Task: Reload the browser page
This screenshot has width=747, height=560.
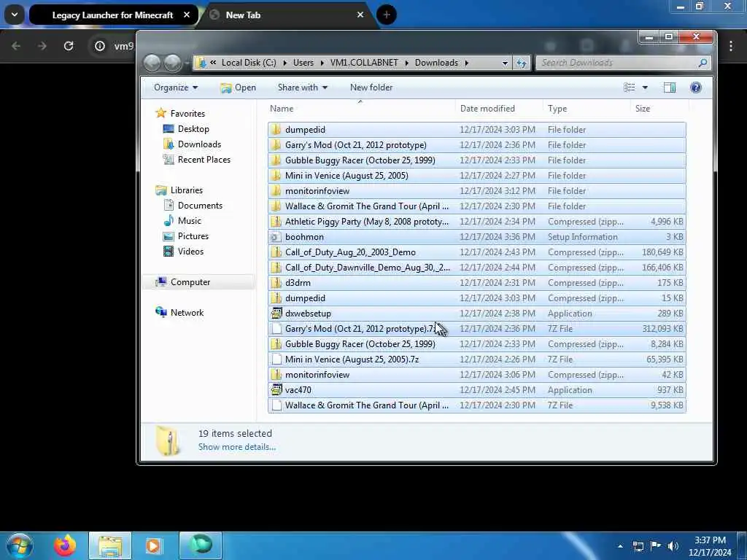Action: click(x=69, y=46)
